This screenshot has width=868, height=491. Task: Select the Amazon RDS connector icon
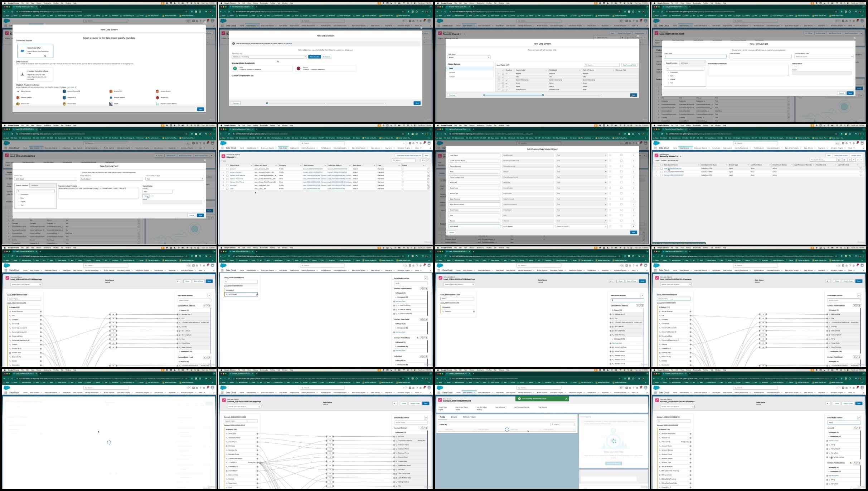(64, 97)
